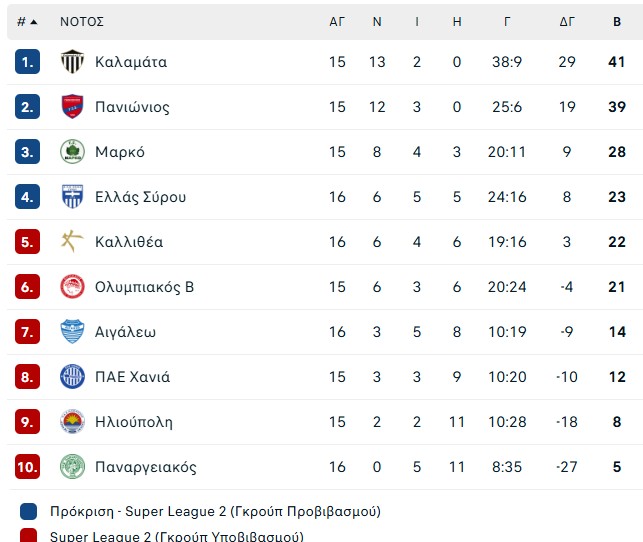Open the Καλαμάτα team name link
643x542 pixels.
tap(131, 62)
